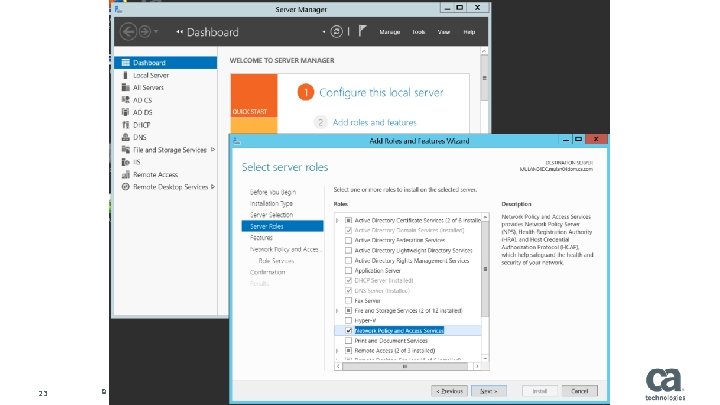720x405 pixels.
Task: Expand Remote Access role node
Action: click(338, 351)
